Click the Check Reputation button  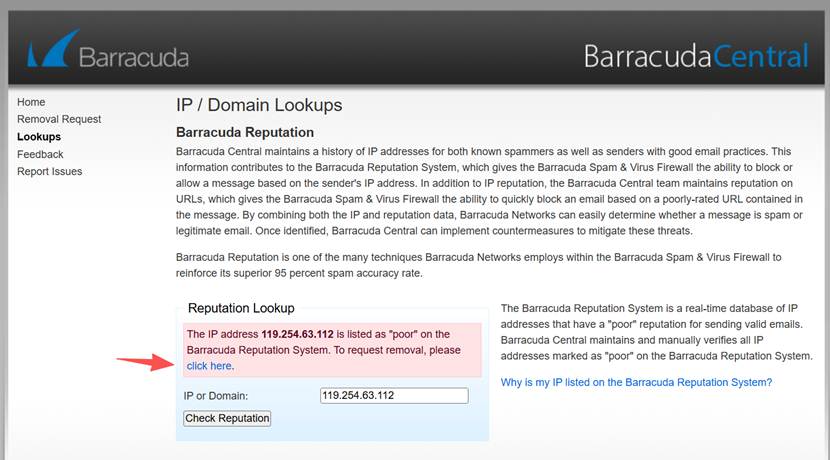(x=227, y=418)
